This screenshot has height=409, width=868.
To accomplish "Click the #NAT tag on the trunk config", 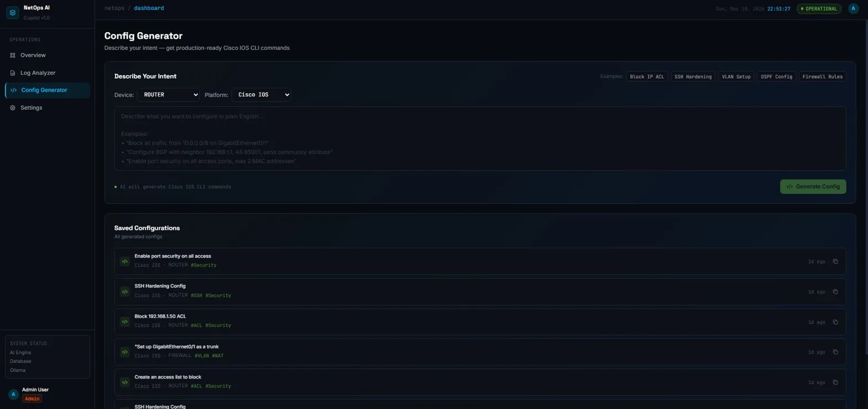I will coord(218,356).
